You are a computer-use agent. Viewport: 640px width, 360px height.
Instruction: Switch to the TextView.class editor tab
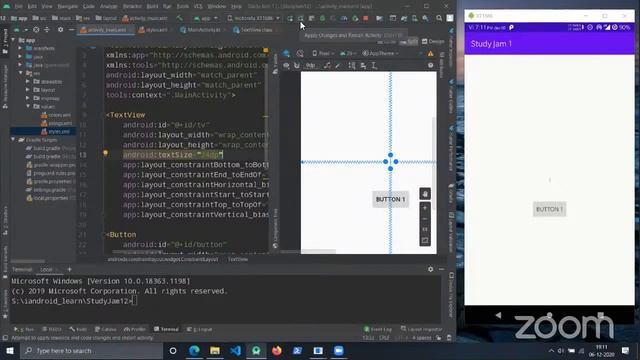(x=253, y=30)
